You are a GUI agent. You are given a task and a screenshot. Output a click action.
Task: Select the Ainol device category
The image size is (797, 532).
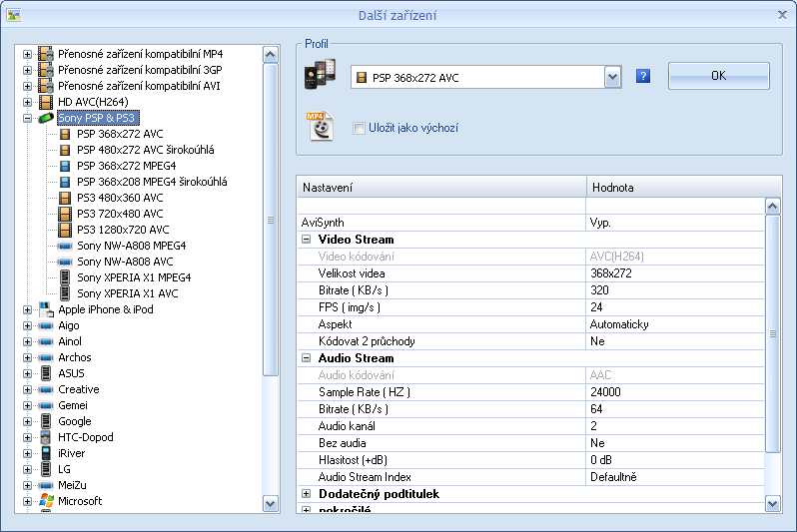point(70,341)
